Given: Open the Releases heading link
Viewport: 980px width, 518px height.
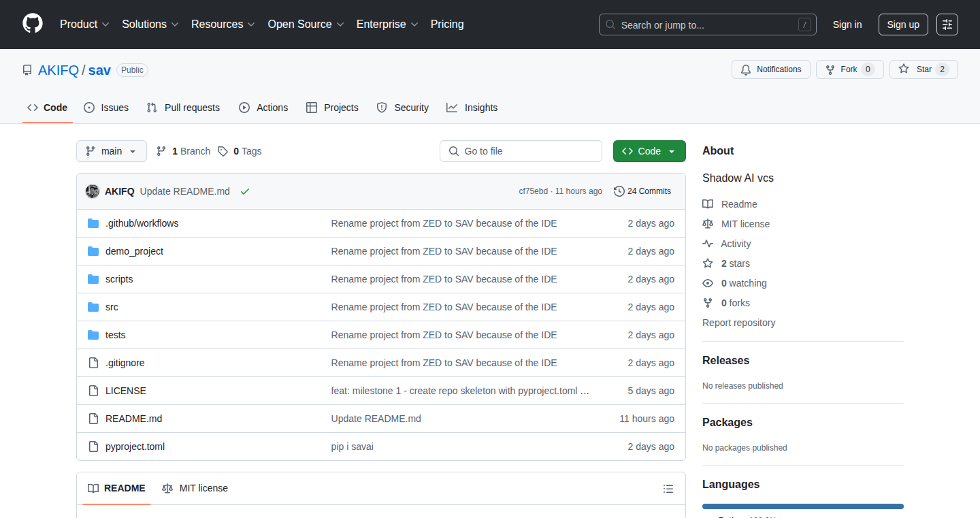Looking at the screenshot, I should [725, 361].
